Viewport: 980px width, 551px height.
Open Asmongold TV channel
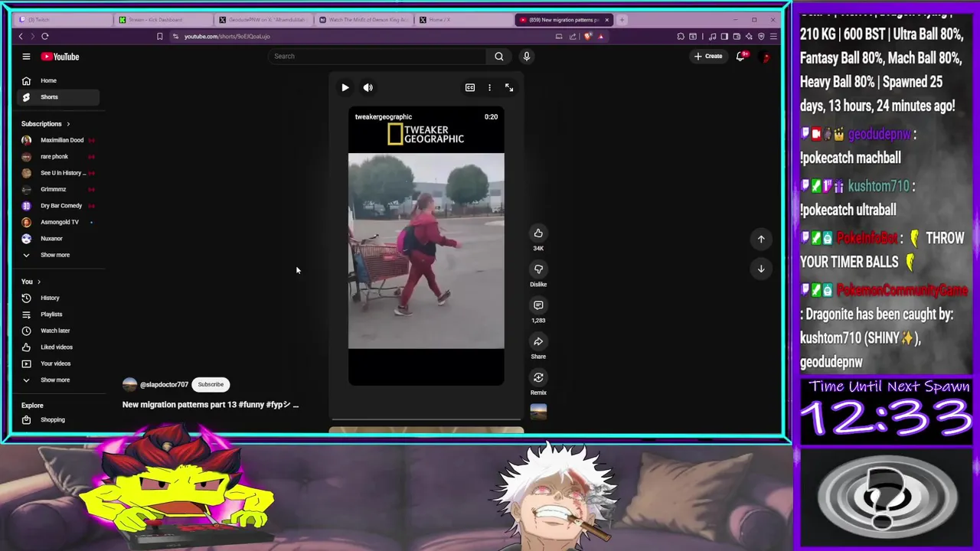(58, 222)
